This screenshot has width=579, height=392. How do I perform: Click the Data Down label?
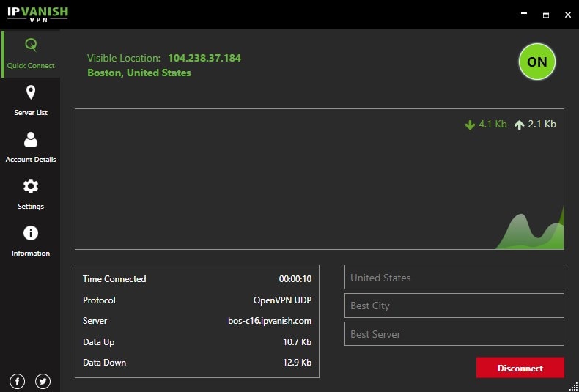click(x=105, y=363)
